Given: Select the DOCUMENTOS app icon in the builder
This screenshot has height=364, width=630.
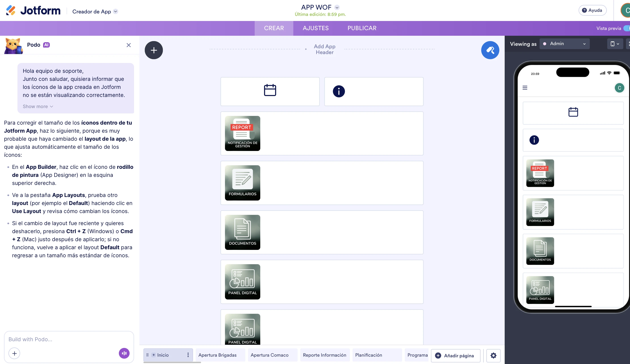Looking at the screenshot, I should point(242,232).
